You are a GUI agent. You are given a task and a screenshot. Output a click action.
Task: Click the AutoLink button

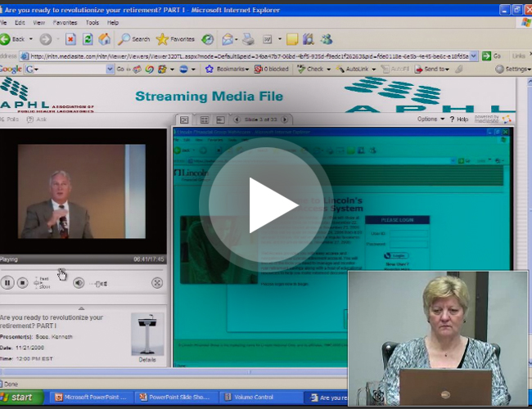(353, 70)
